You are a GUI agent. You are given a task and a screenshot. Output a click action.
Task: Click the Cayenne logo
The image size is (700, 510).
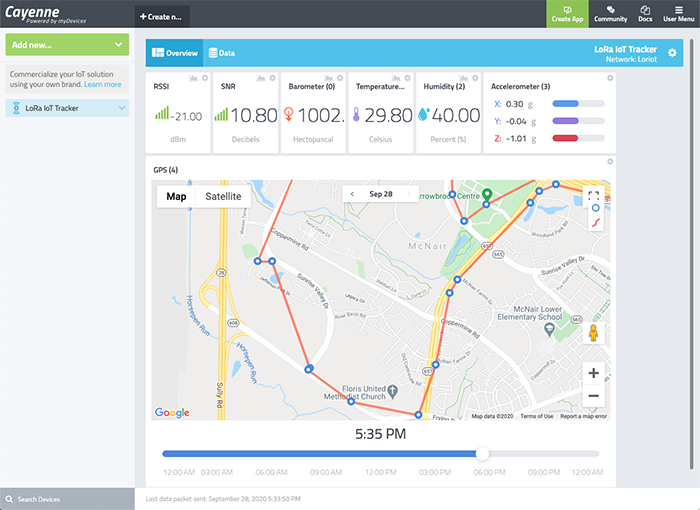pyautogui.click(x=44, y=14)
